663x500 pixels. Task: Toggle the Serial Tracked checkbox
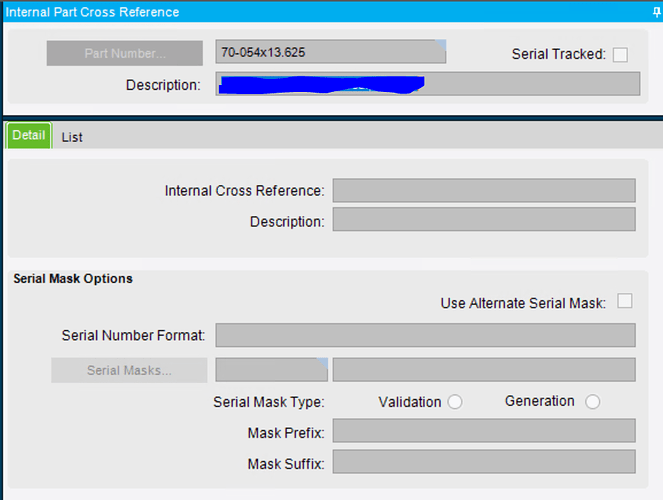pos(620,55)
